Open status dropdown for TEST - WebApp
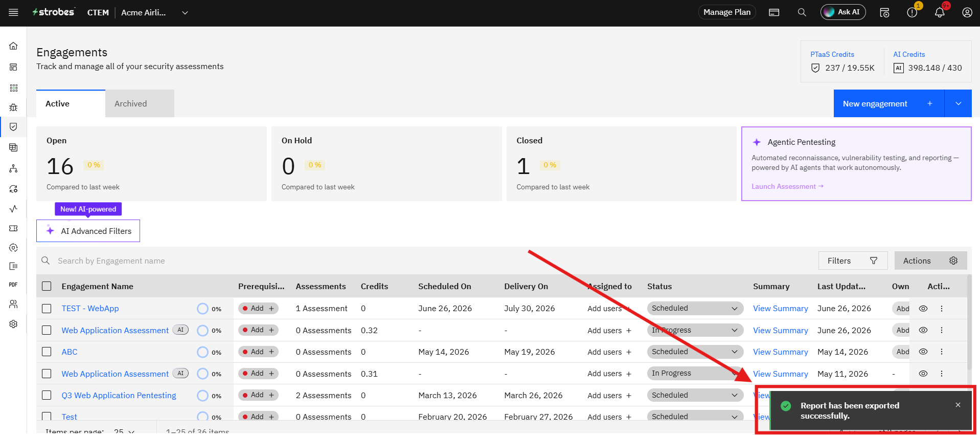 click(x=695, y=308)
